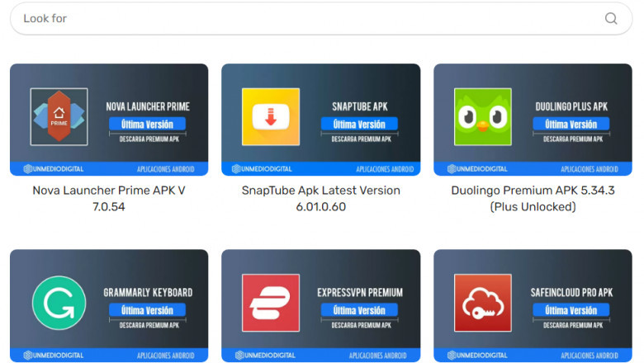Click UNMEDIODIGITAL logo on Grammarly card

pyautogui.click(x=54, y=356)
